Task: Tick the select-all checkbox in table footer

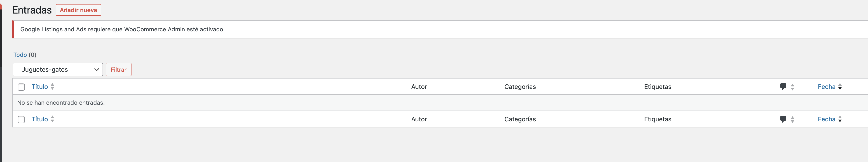Action: point(21,119)
